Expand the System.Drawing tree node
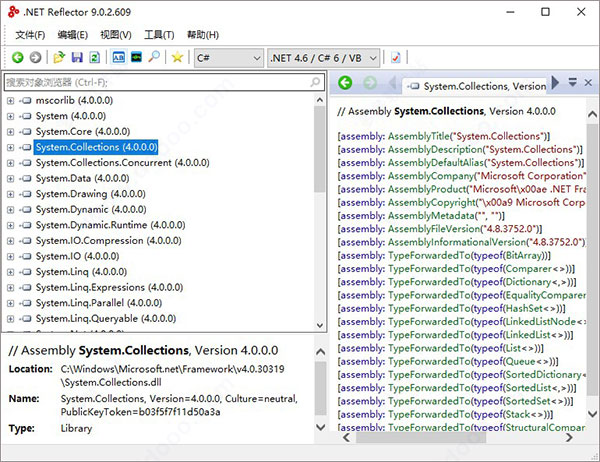The width and height of the screenshot is (600, 462). pos(11,193)
